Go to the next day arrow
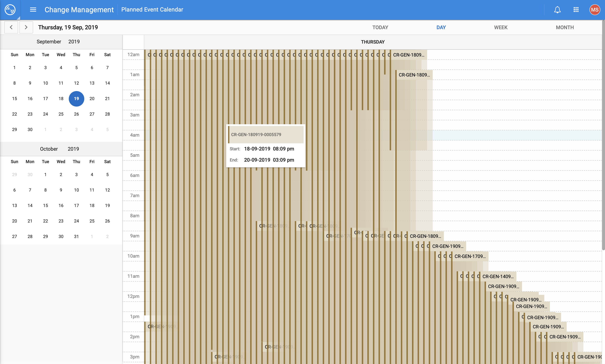The image size is (605, 364). point(26,27)
